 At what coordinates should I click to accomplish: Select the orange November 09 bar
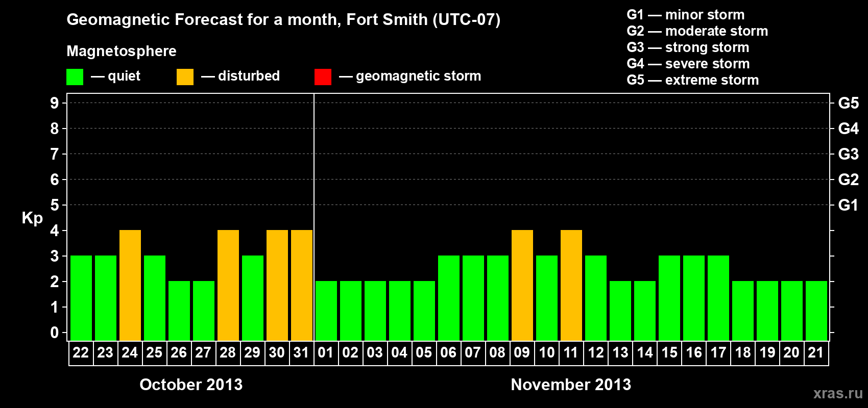pyautogui.click(x=522, y=285)
